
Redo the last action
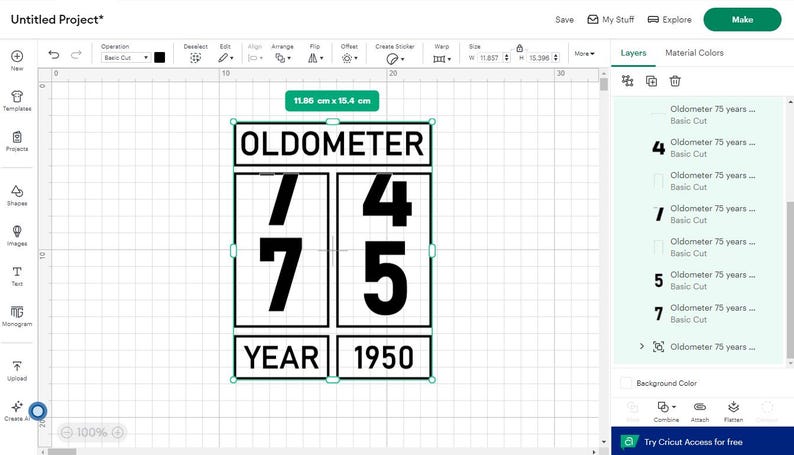(76, 54)
